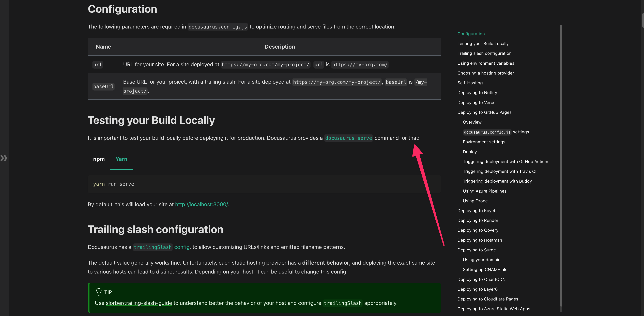This screenshot has height=316, width=644.
Task: Click the lightbulb TIP icon
Action: point(99,292)
